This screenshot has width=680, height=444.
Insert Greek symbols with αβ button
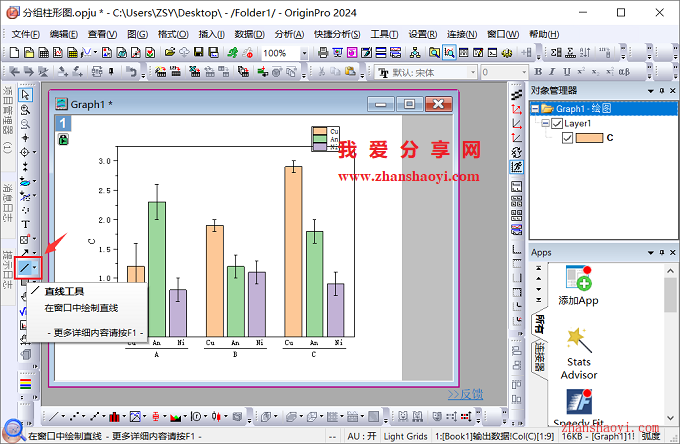(624, 72)
